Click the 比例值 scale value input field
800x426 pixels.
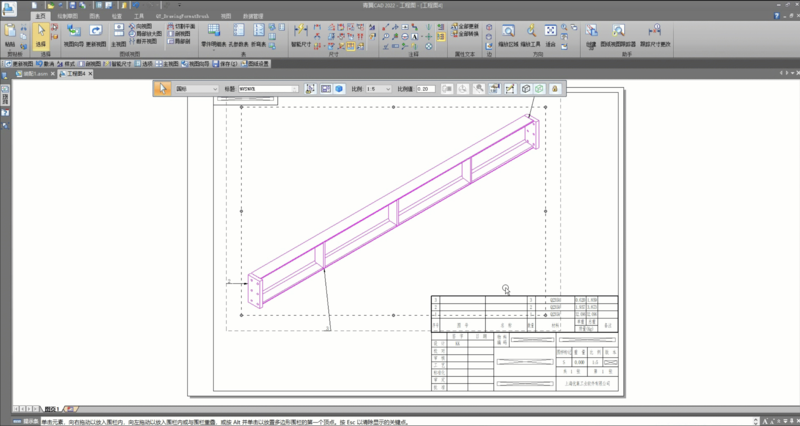click(425, 89)
